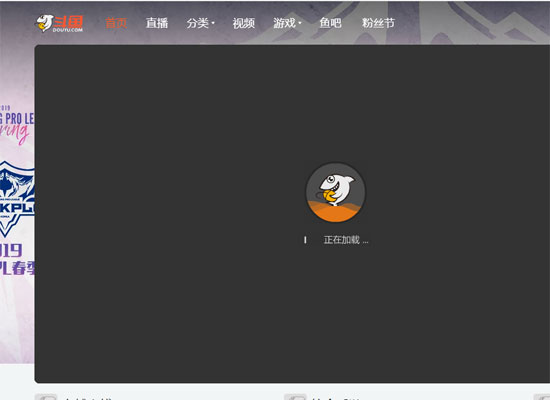This screenshot has height=400, width=550.
Task: Click the Douyu logo
Action: 60,24
